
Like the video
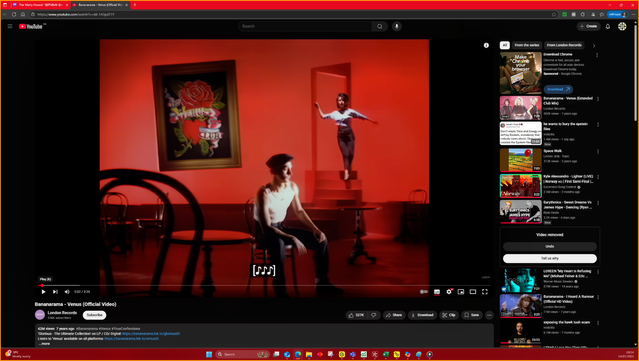(x=357, y=315)
